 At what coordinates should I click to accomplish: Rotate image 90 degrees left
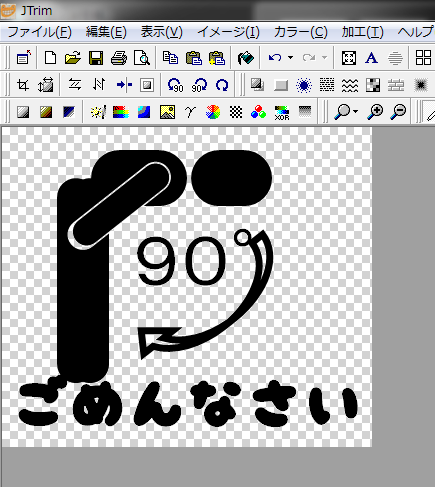tap(176, 85)
